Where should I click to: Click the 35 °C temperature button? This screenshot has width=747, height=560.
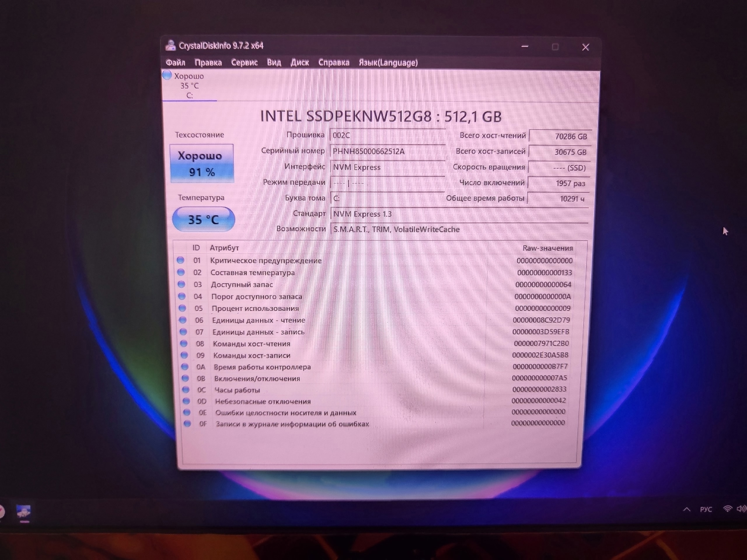click(203, 219)
